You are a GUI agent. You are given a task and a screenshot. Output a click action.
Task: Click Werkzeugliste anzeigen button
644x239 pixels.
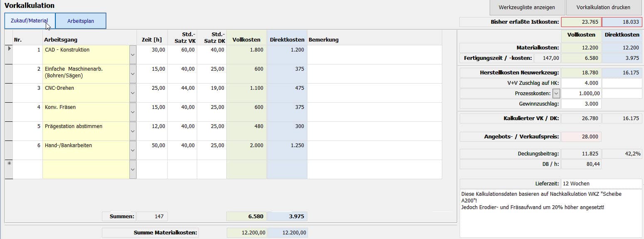(527, 7)
